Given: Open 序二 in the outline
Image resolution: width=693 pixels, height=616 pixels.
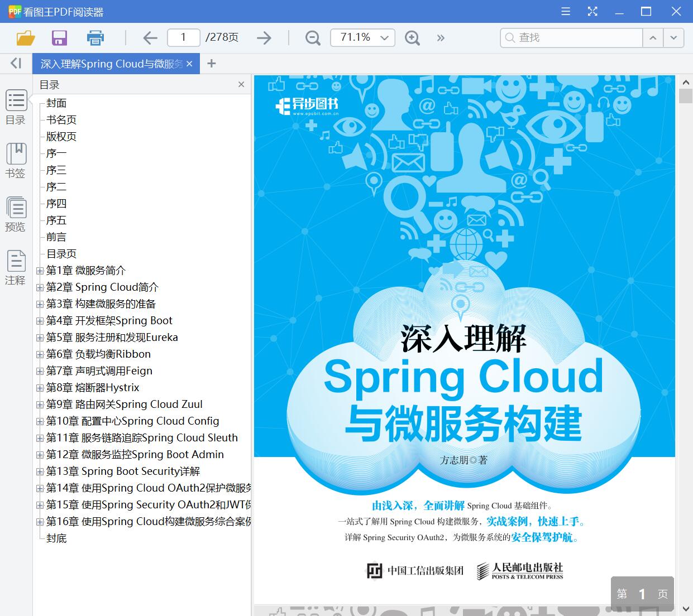Looking at the screenshot, I should click(56, 187).
